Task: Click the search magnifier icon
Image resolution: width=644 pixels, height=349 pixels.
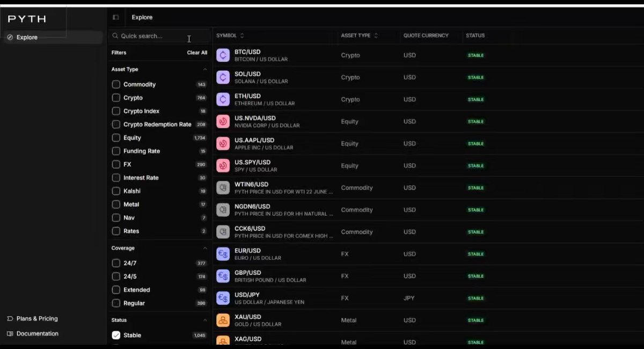Action: [x=115, y=36]
